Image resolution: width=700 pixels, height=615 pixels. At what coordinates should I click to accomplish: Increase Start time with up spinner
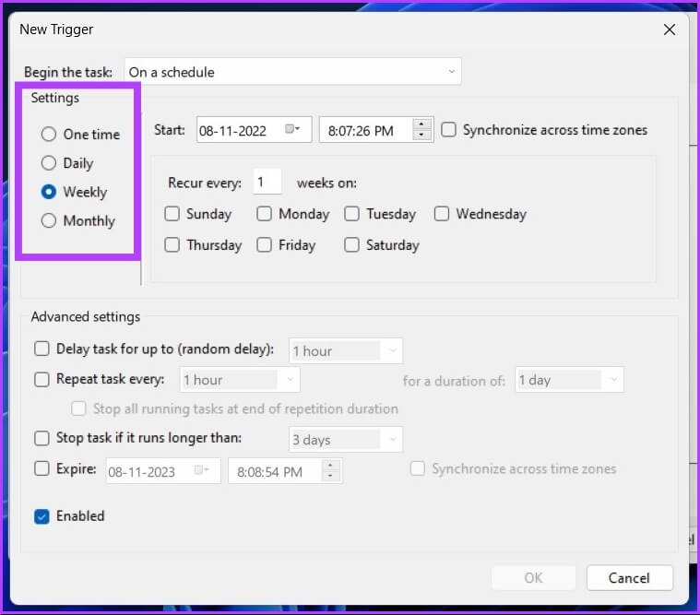pos(421,124)
